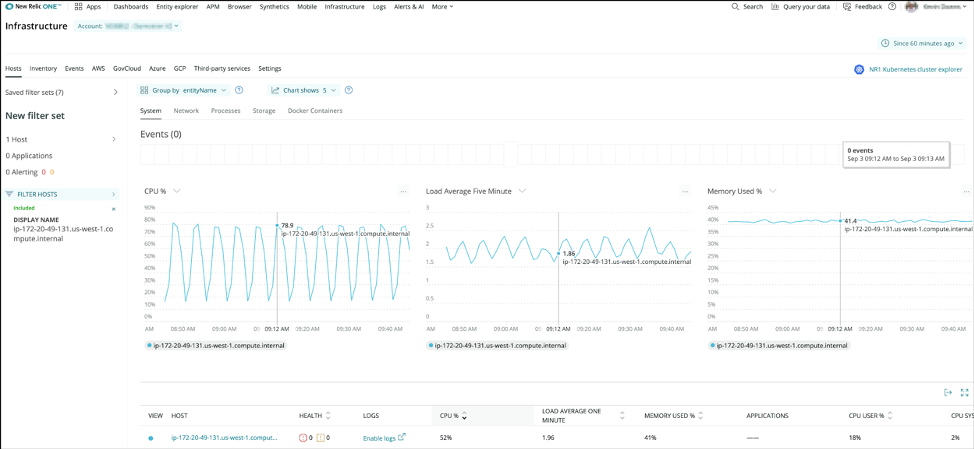Open the Chart shows 5 dropdown
974x449 pixels.
pos(304,90)
